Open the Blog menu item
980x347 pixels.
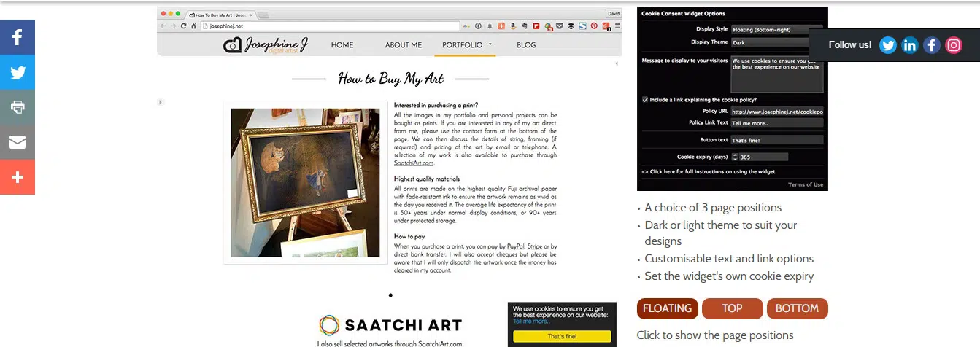[526, 45]
